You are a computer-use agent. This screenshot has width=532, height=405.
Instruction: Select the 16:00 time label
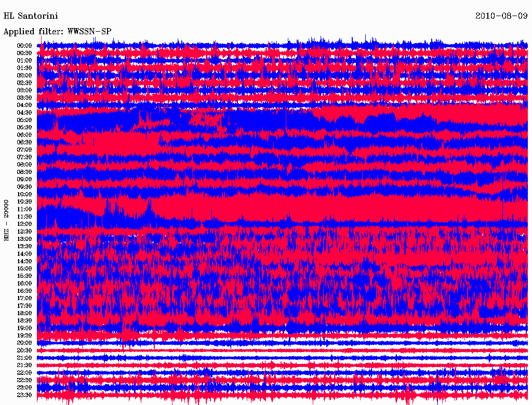[24, 283]
